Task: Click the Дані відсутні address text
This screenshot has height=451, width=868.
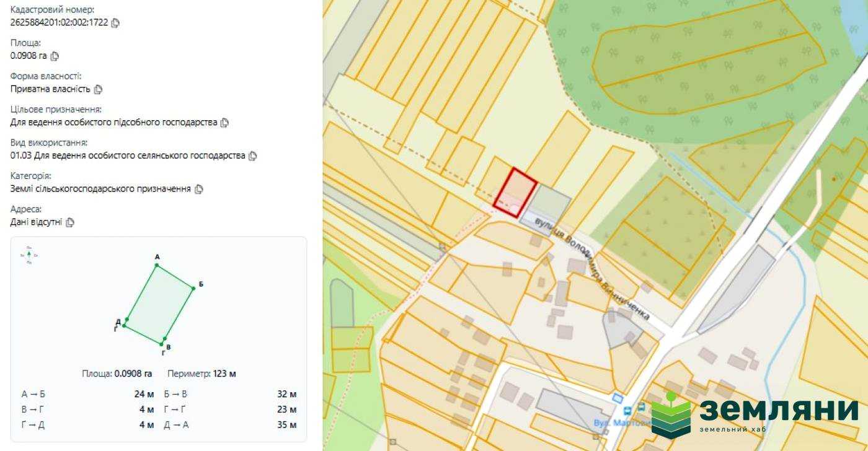Action: pos(37,222)
